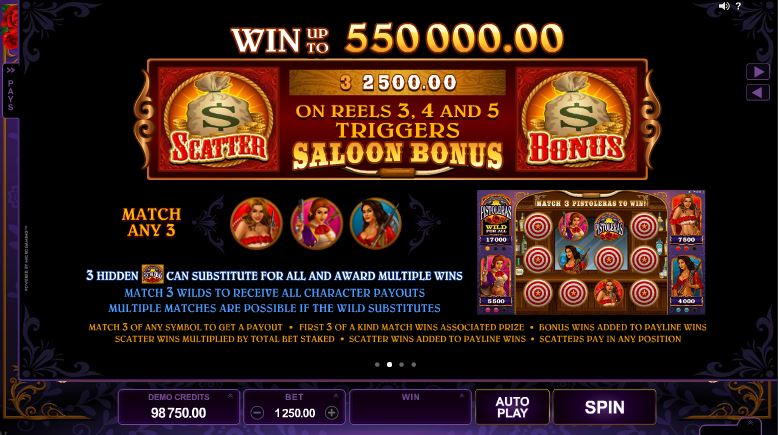The height and width of the screenshot is (435, 778).
Task: Select the third paytable page dot
Action: (401, 365)
